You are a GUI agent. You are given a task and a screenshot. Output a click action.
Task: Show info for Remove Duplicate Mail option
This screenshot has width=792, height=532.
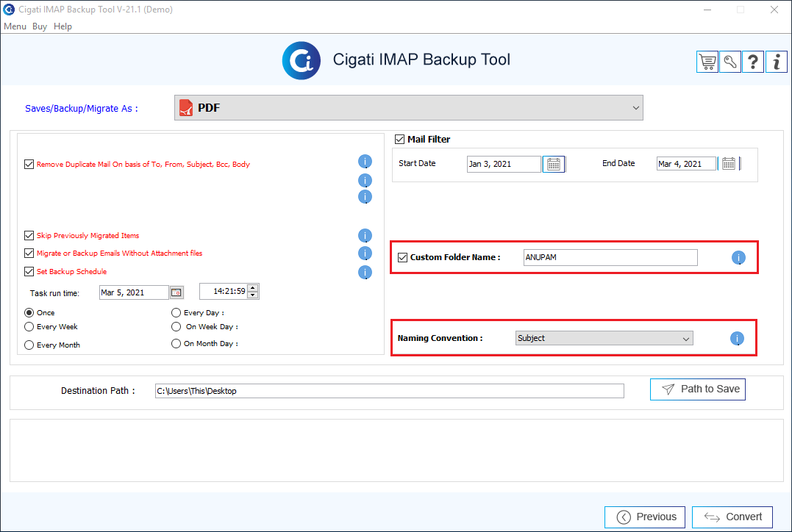[365, 162]
